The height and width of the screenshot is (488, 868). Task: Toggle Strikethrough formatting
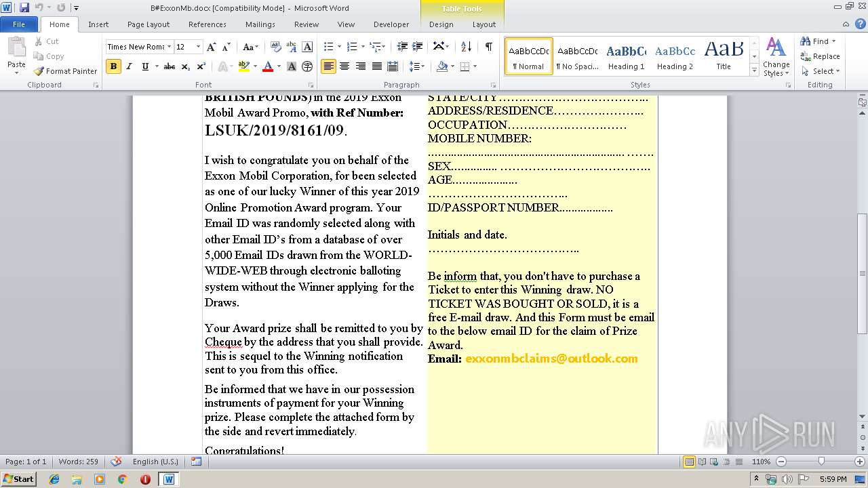click(x=170, y=66)
